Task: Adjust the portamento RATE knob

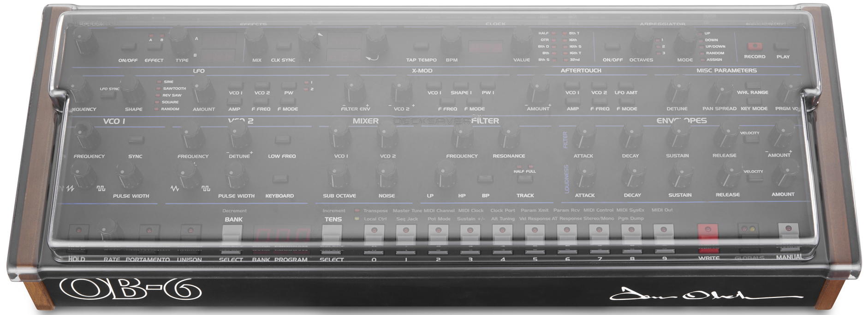Action: point(111,231)
